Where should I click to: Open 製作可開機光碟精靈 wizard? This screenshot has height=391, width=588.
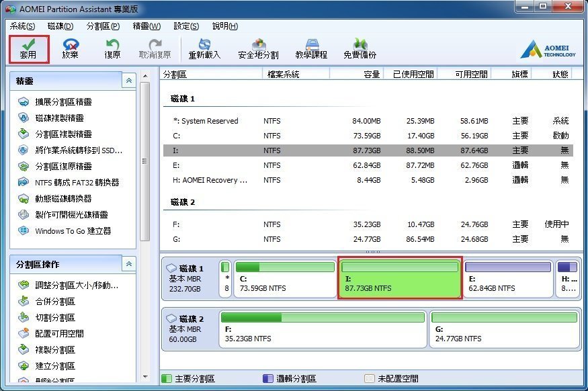click(63, 214)
